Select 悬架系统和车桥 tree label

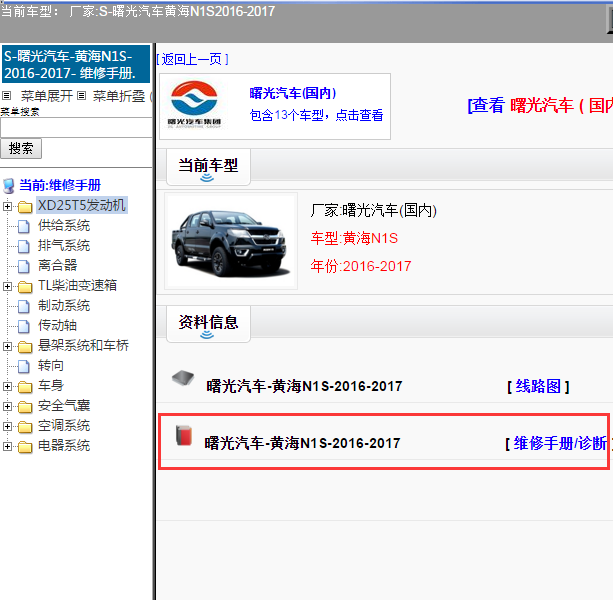83,345
